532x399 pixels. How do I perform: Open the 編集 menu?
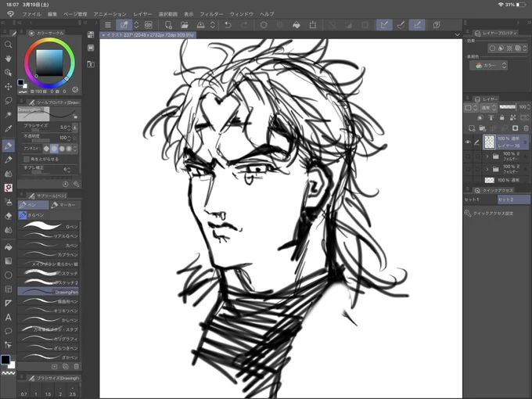tap(52, 14)
